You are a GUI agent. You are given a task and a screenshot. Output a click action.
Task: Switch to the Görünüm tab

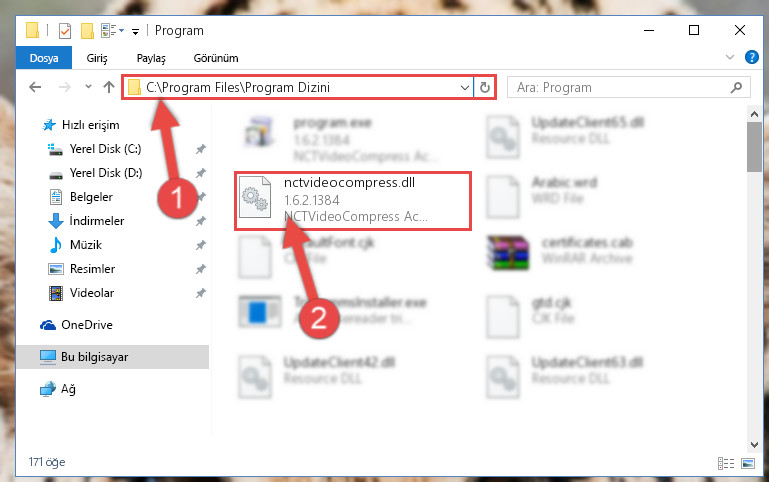click(x=216, y=58)
